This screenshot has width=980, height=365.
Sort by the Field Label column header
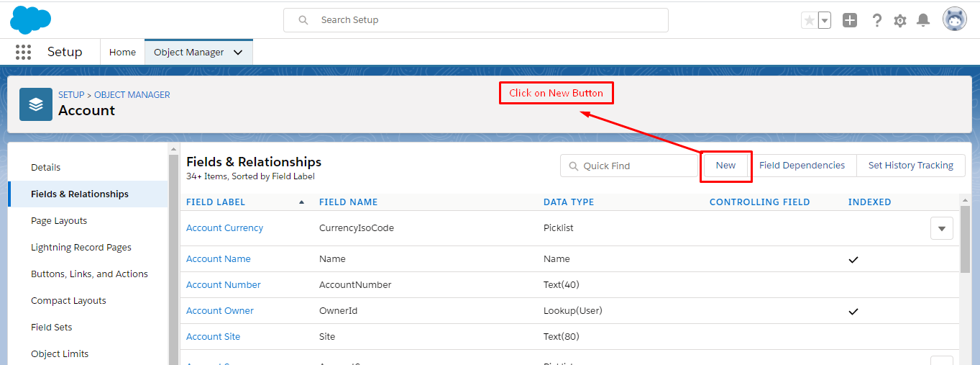coord(216,202)
